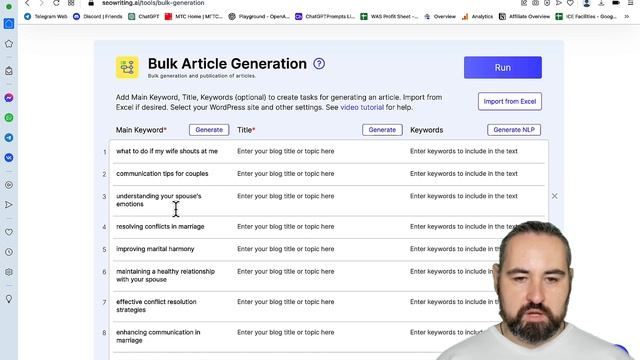
Task: Click the help question mark beside title
Action: coord(319,64)
